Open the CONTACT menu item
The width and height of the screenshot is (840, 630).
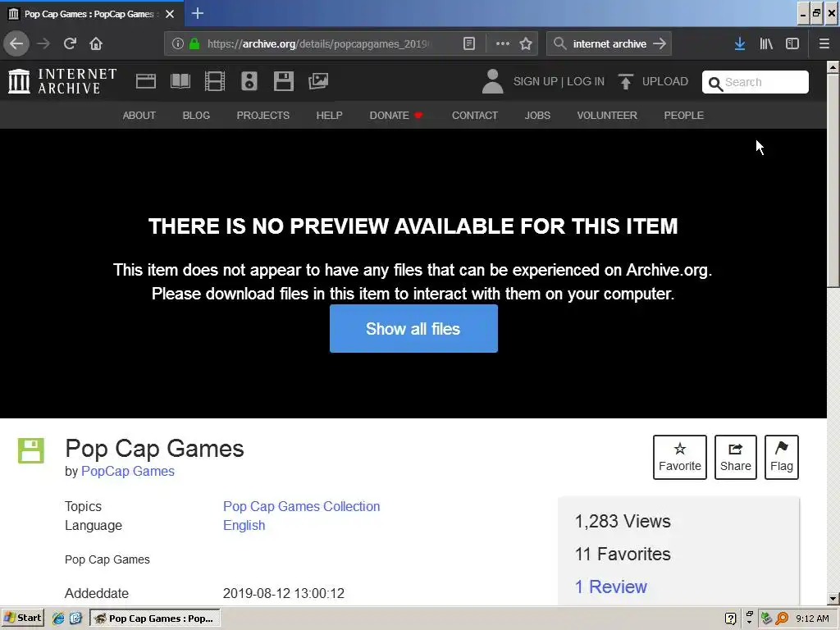475,115
